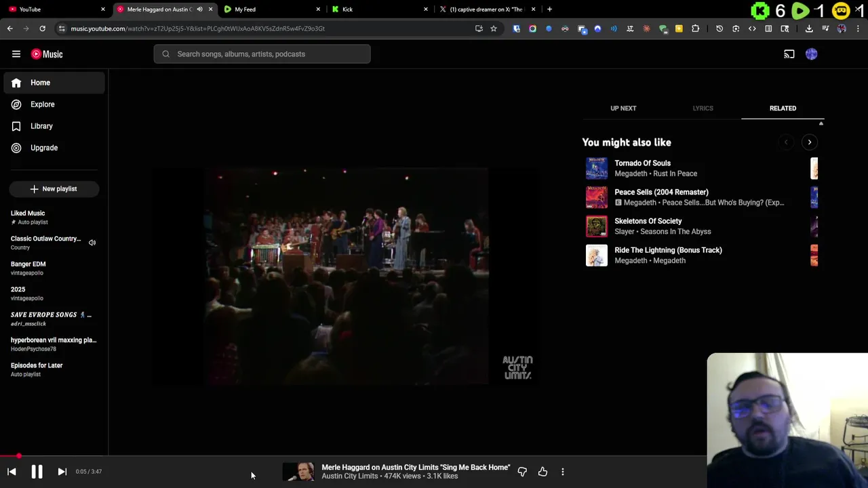
Task: Mute audio on Merle Haggard tab
Action: 199,9
